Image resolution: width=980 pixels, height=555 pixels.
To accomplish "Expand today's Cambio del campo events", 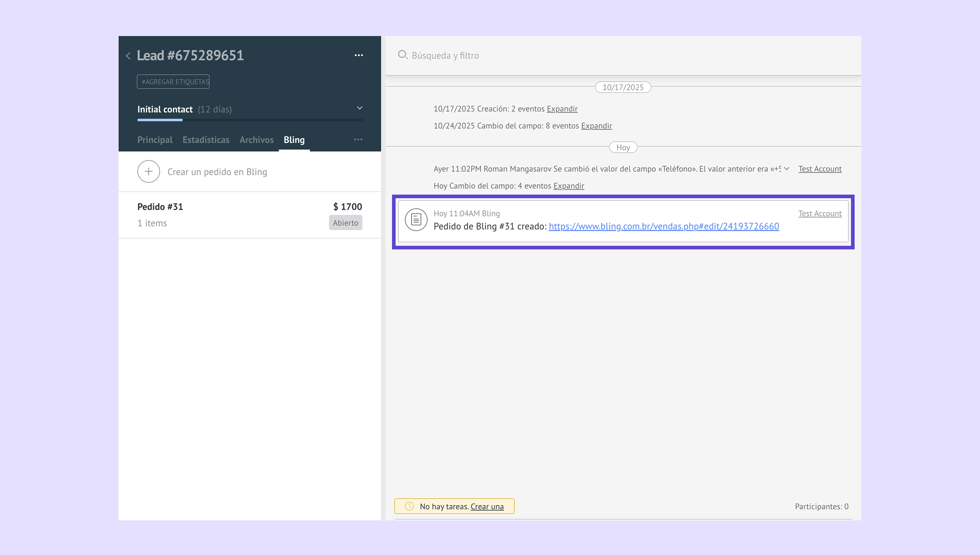I will pyautogui.click(x=569, y=186).
